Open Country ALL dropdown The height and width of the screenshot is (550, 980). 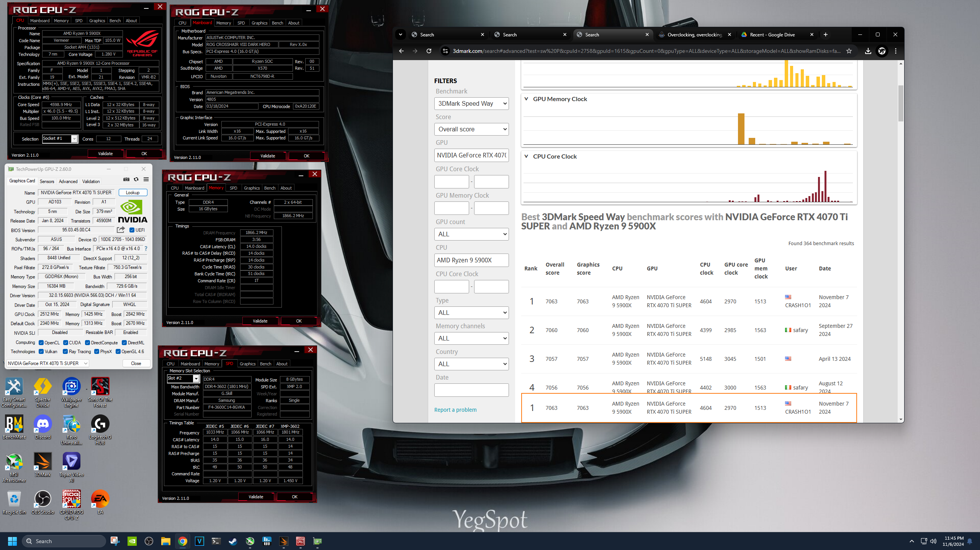click(471, 364)
